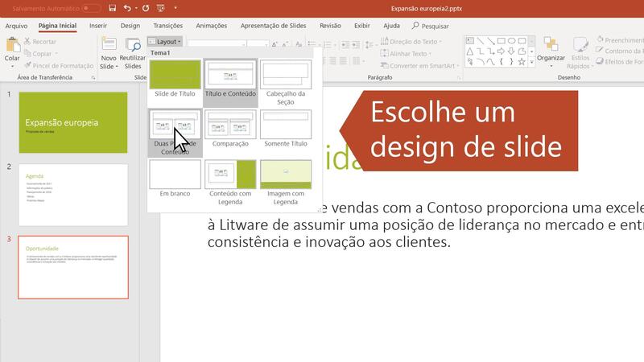Switch to the Transições tab

(x=167, y=26)
